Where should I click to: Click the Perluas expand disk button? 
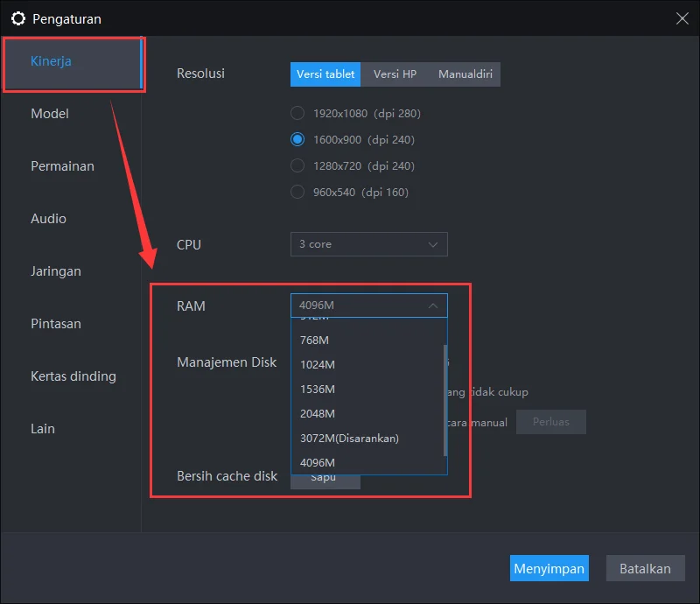[x=551, y=422]
